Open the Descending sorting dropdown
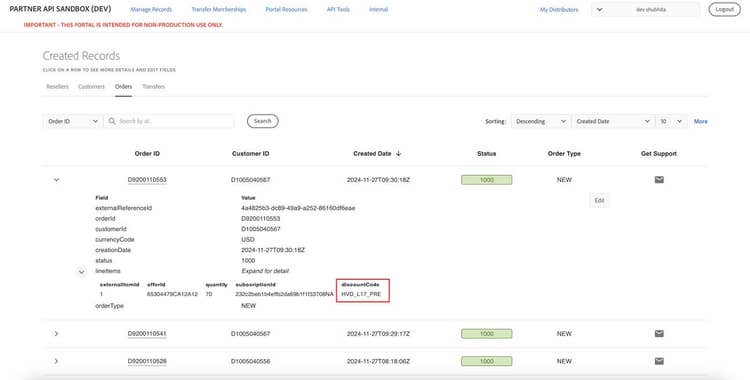 [x=540, y=121]
